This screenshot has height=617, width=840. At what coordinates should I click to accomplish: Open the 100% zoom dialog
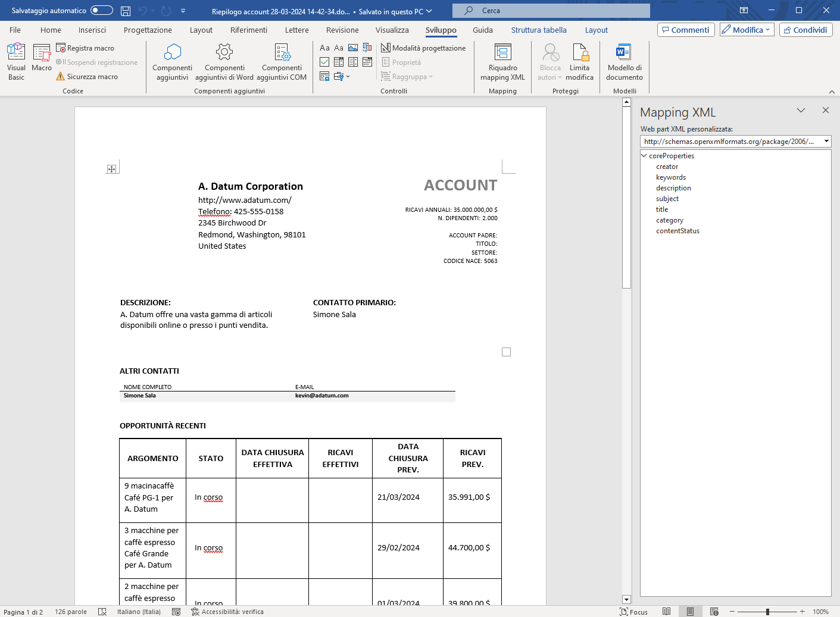[x=820, y=612]
